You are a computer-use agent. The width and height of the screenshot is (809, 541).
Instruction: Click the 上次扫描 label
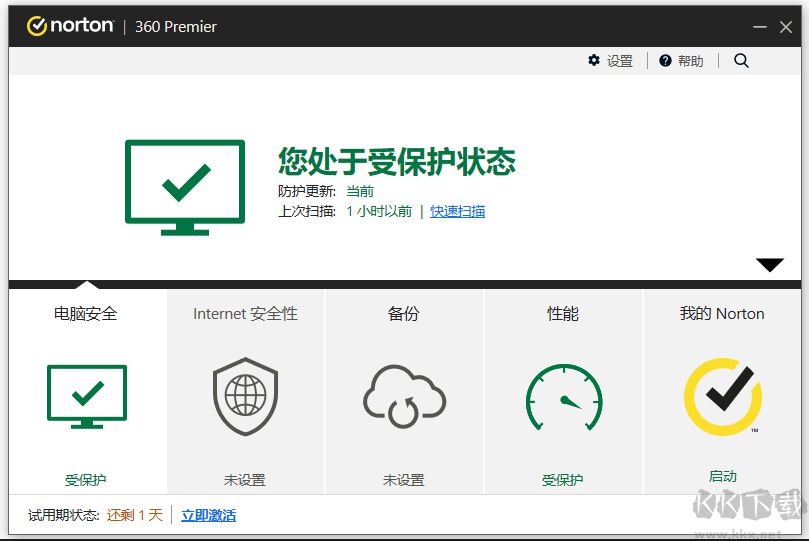tap(307, 211)
